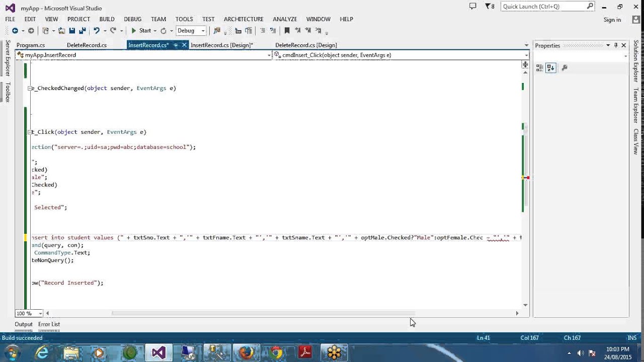Close the InsertRecord.cs tab
Image resolution: width=644 pixels, height=362 pixels.
[x=184, y=45]
